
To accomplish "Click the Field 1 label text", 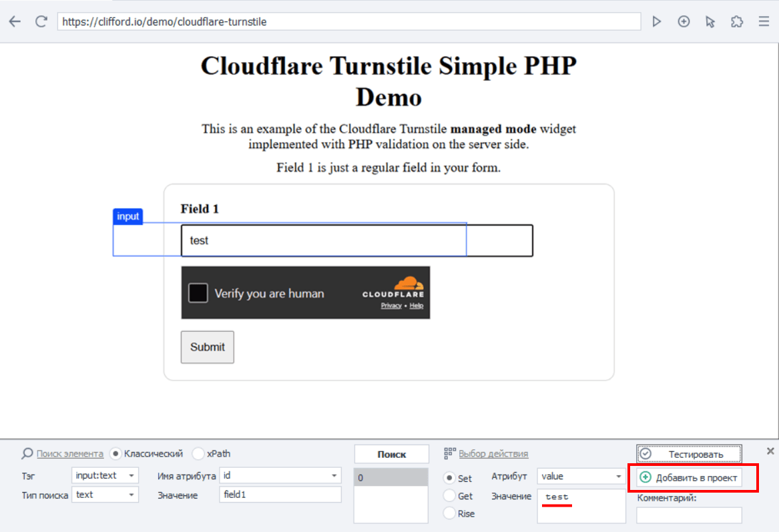I will [x=200, y=209].
